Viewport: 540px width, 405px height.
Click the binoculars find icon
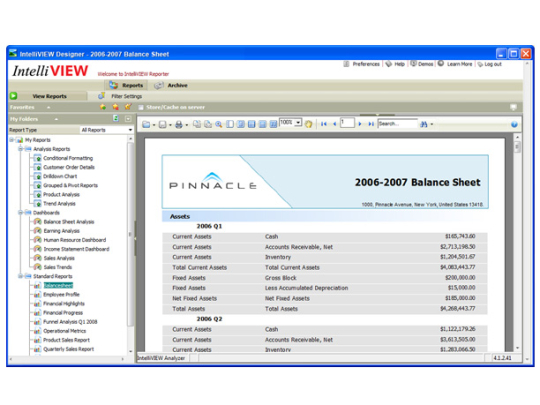tap(424, 124)
